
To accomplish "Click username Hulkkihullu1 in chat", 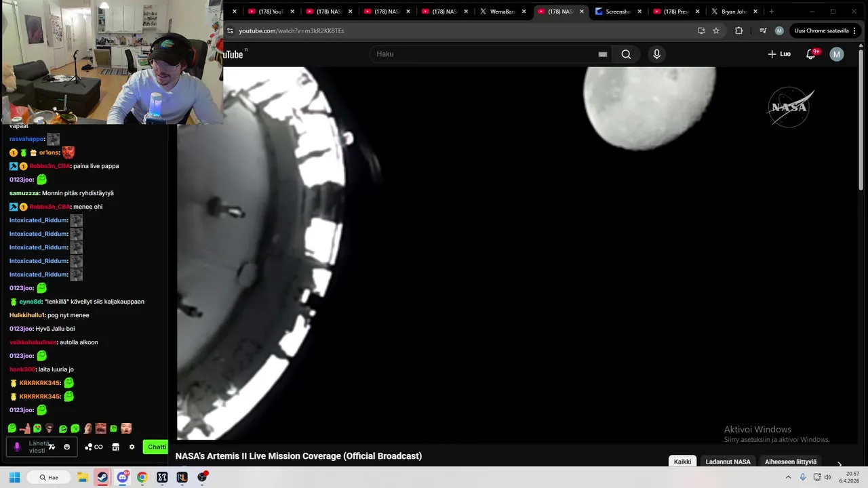I will point(27,315).
